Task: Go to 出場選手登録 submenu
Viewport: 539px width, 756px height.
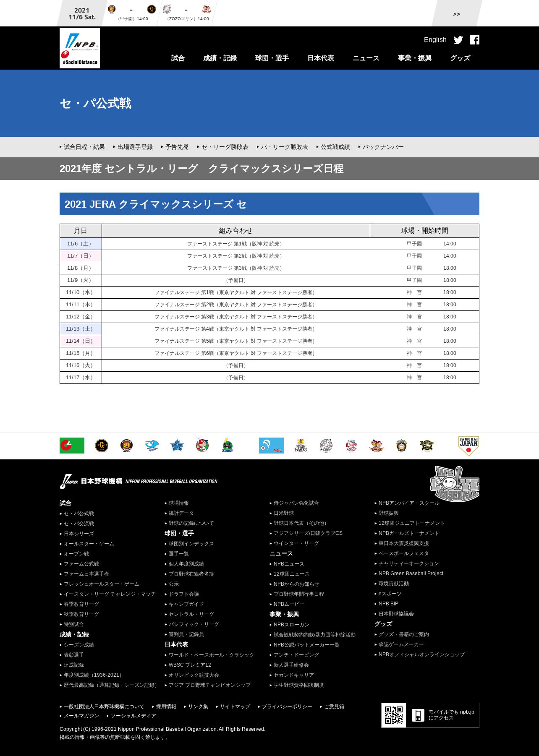Action: click(x=133, y=147)
